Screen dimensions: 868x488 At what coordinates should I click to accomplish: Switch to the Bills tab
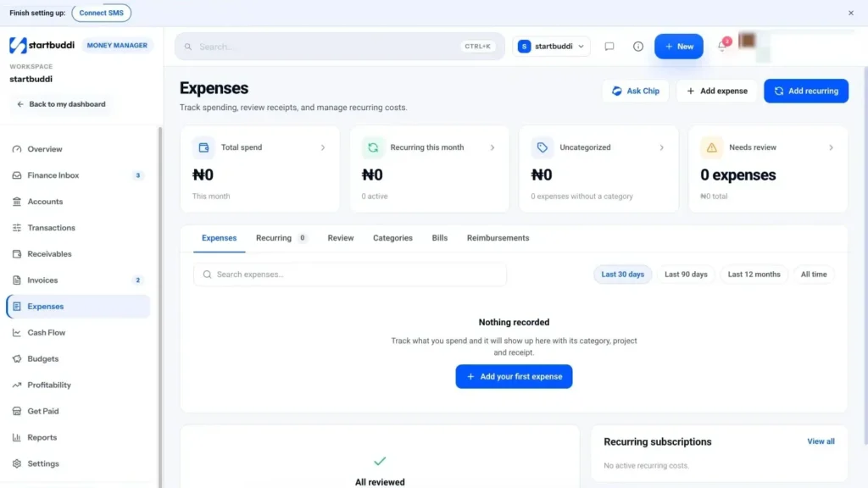pyautogui.click(x=440, y=238)
